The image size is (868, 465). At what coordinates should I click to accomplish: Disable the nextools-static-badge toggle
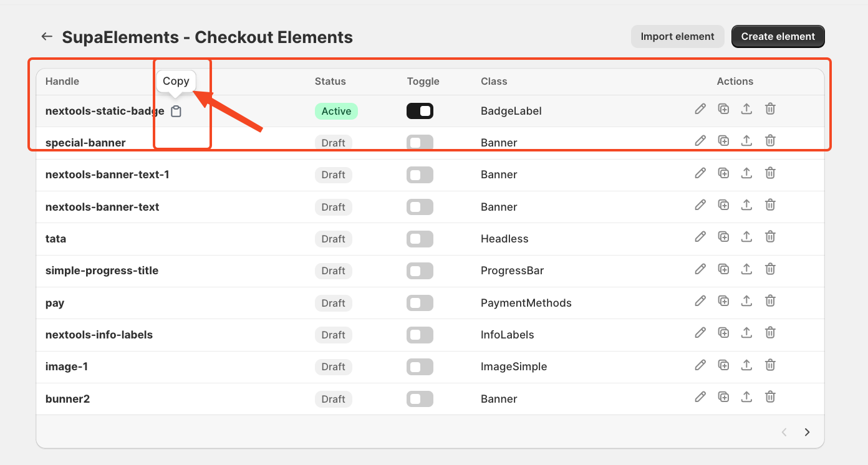coord(420,111)
